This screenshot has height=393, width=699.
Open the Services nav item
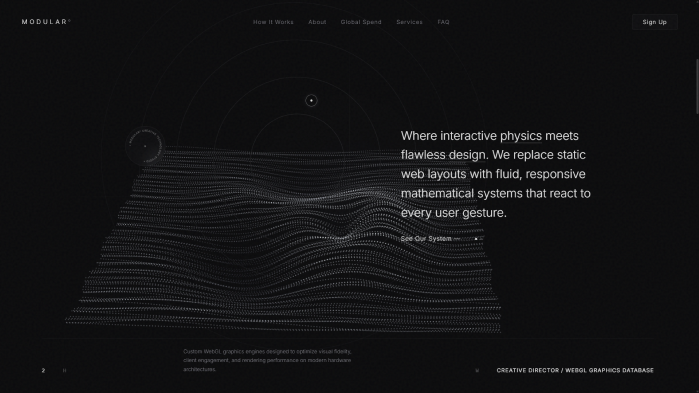(x=409, y=22)
